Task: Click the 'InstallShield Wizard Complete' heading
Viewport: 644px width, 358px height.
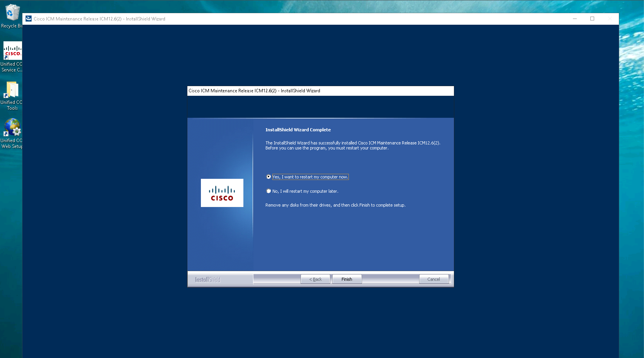Action: (x=298, y=130)
